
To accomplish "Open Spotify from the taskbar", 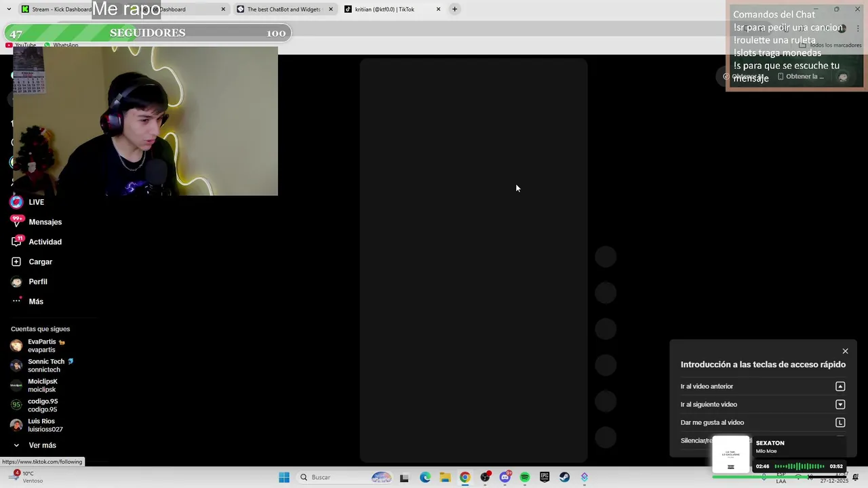I will (x=525, y=477).
